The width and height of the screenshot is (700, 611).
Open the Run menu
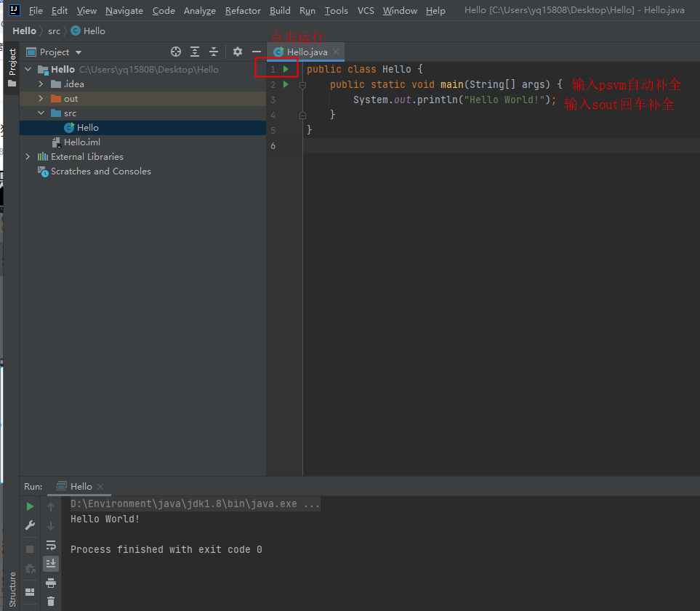pyautogui.click(x=307, y=10)
